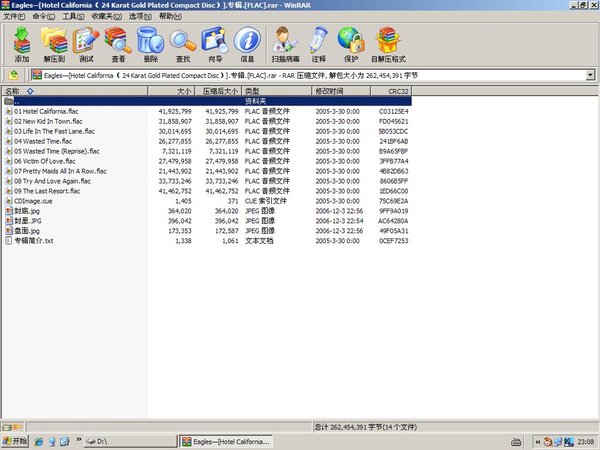Go up one folder level
The width and height of the screenshot is (600, 450).
point(13,75)
